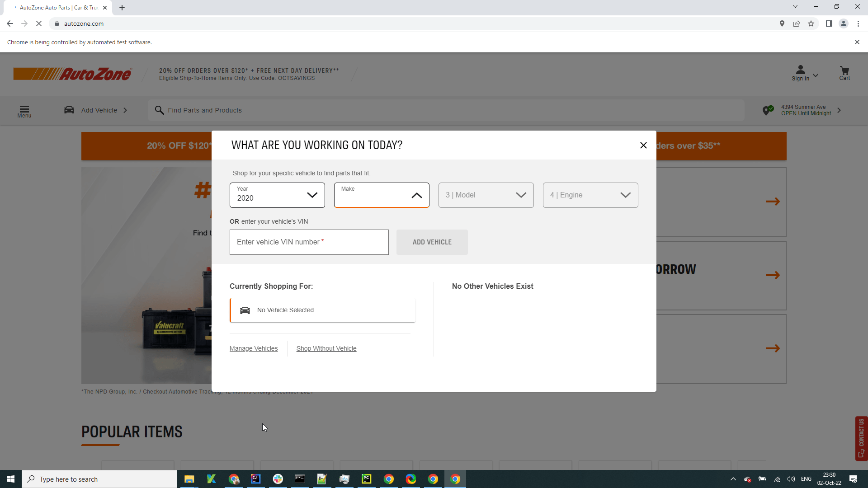The width and height of the screenshot is (868, 488).
Task: Close the vehicle selection dialog
Action: [643, 145]
